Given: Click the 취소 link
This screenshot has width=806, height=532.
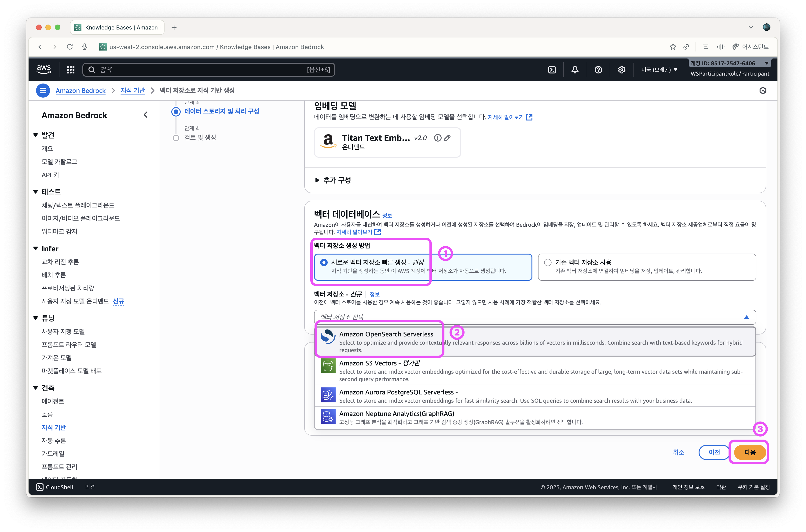Looking at the screenshot, I should (x=678, y=452).
